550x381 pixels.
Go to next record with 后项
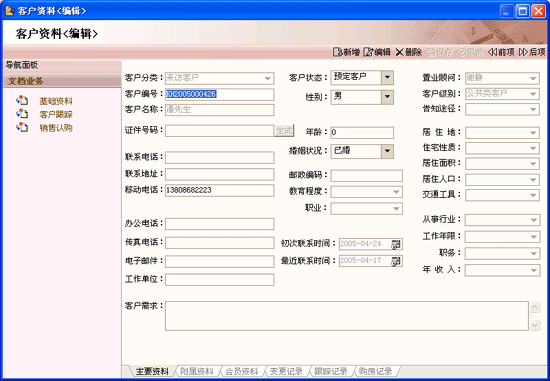[532, 52]
